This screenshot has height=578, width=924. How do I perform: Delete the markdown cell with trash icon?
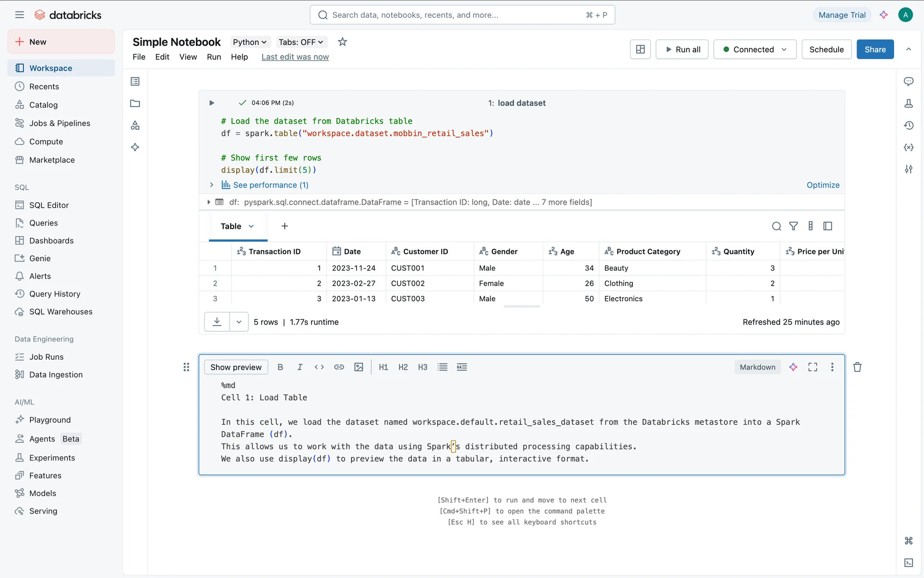857,367
